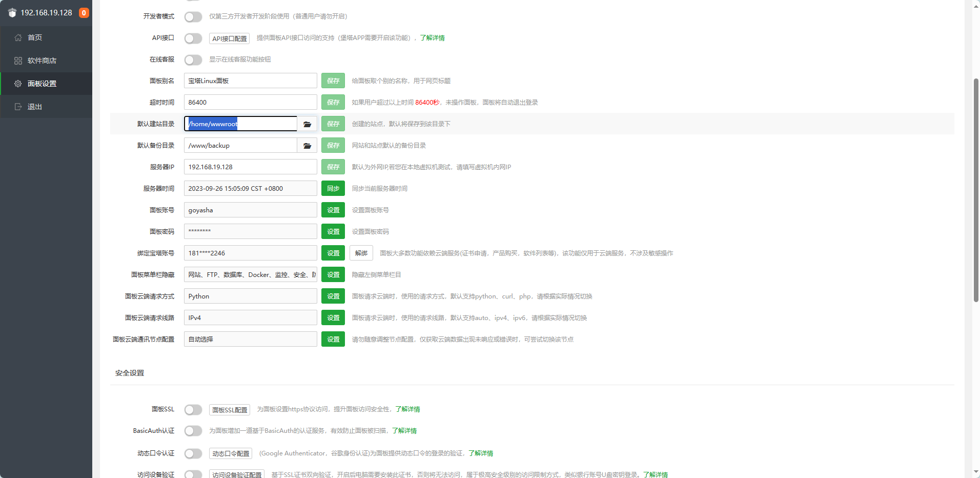Click the logout icon in sidebar
Image resolution: width=980 pixels, height=478 pixels.
coord(18,107)
